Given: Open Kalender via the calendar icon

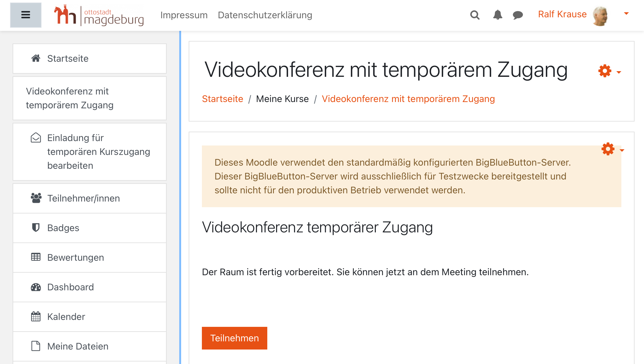Looking at the screenshot, I should 36,316.
